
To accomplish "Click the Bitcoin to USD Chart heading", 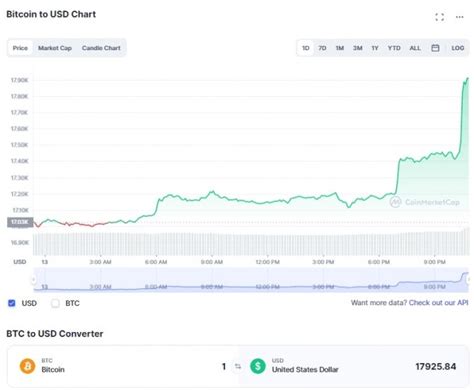I will 51,14.
